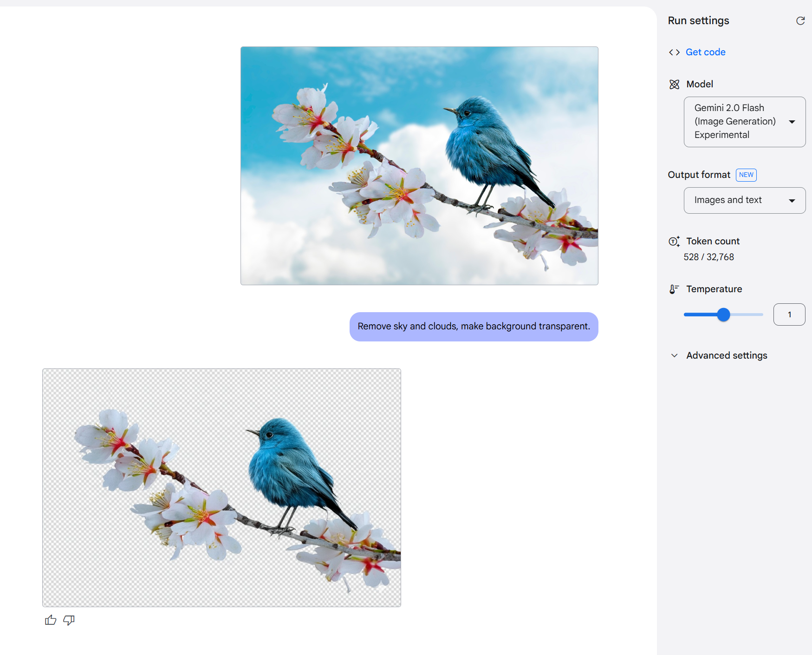Viewport: 812px width, 655px height.
Task: Click the Run settings heading
Action: (698, 21)
